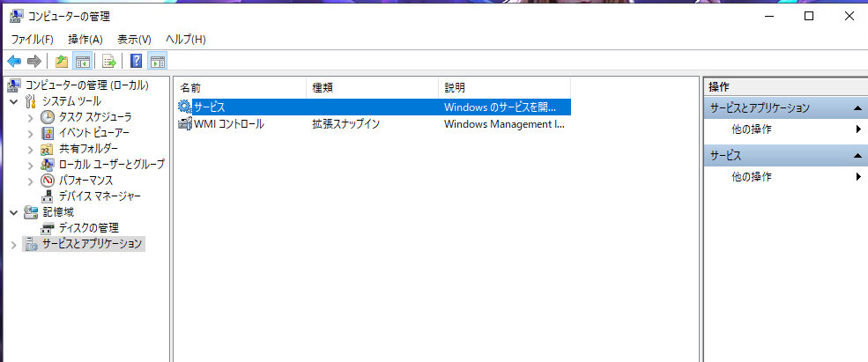Sort by the 種類 column header
This screenshot has width=868, height=362.
[373, 87]
